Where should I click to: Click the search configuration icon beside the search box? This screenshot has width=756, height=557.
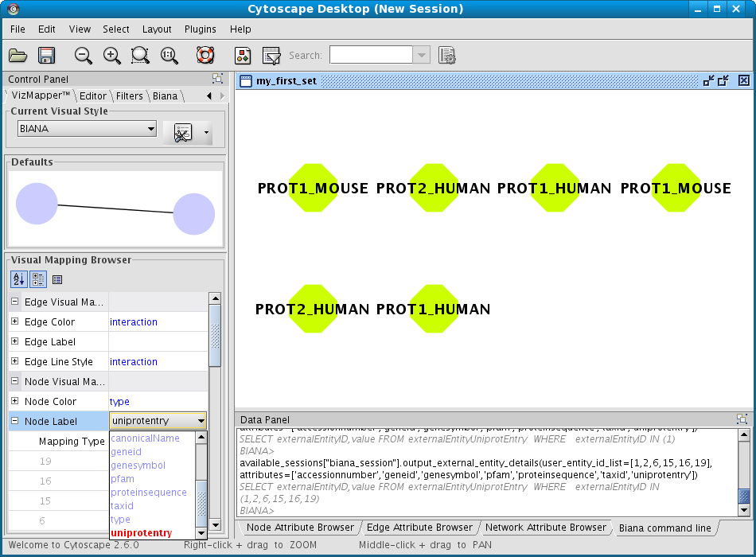coord(447,56)
